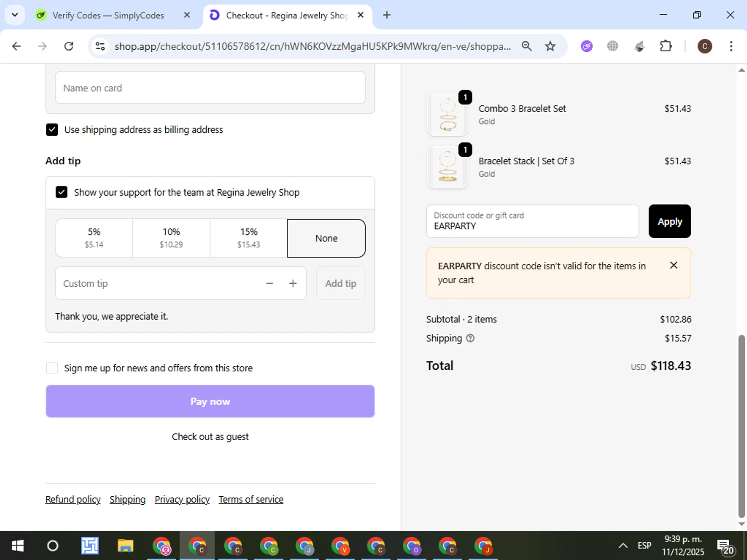Screen dimensions: 747x560
Task: Close the Verify Codes SimplyCodes tab
Action: (x=187, y=15)
